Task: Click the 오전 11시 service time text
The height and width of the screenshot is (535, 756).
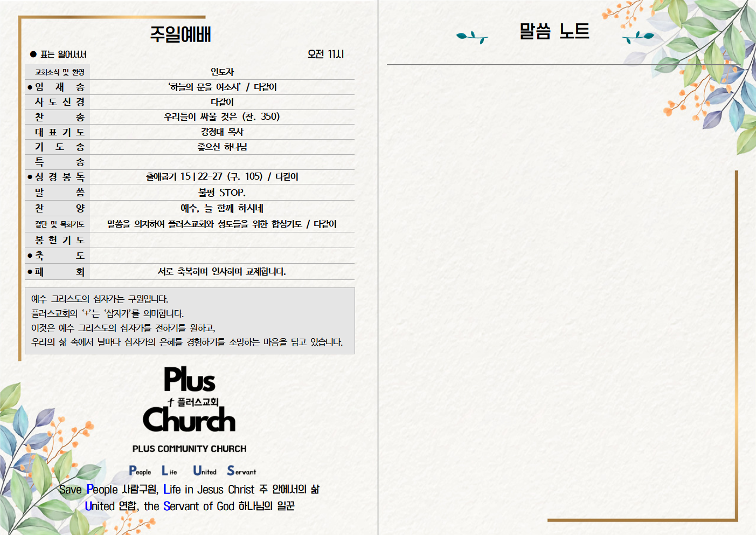Action: pos(325,54)
